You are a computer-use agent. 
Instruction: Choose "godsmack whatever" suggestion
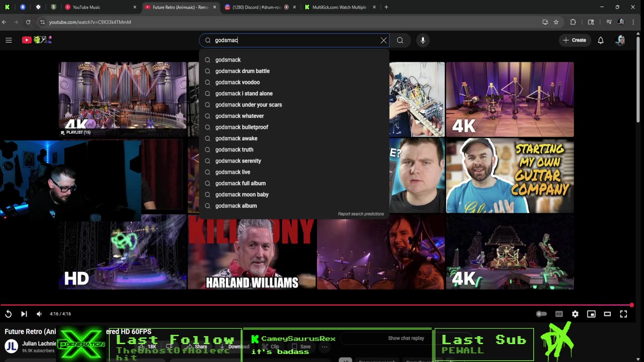point(294,116)
